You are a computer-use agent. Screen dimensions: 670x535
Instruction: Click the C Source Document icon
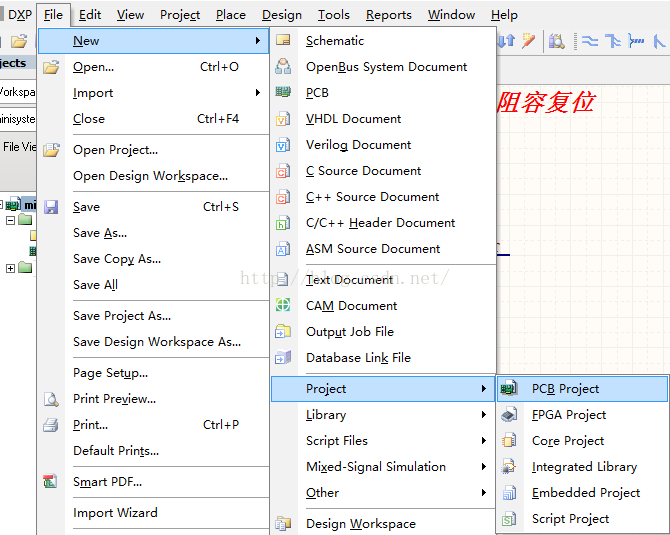click(x=283, y=170)
